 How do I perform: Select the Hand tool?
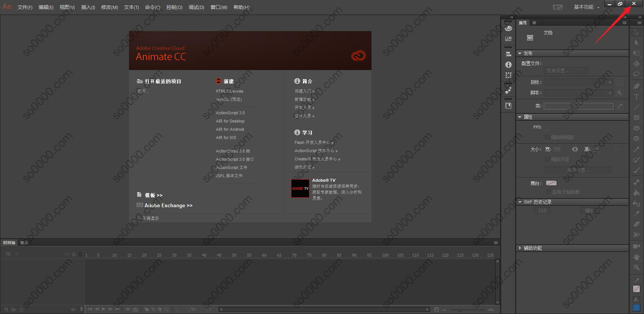click(x=636, y=257)
